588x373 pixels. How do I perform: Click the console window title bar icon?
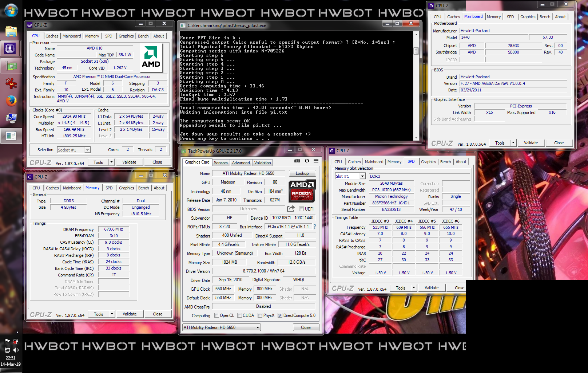pyautogui.click(x=183, y=25)
